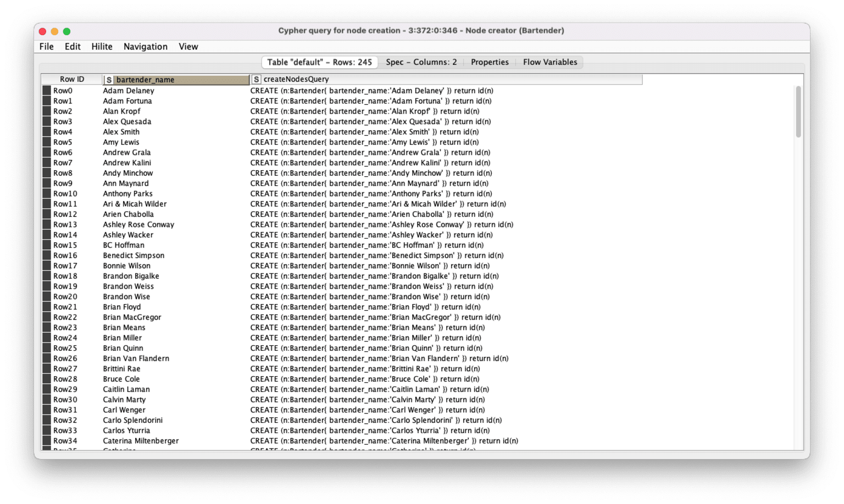844x504 pixels.
Task: Select the name cell 'Andrew Grala'
Action: click(176, 153)
